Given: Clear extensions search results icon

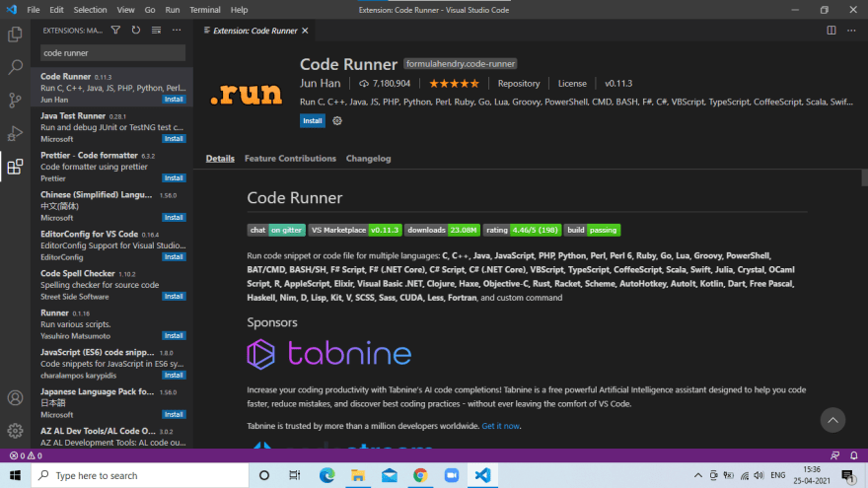Looking at the screenshot, I should click(156, 31).
